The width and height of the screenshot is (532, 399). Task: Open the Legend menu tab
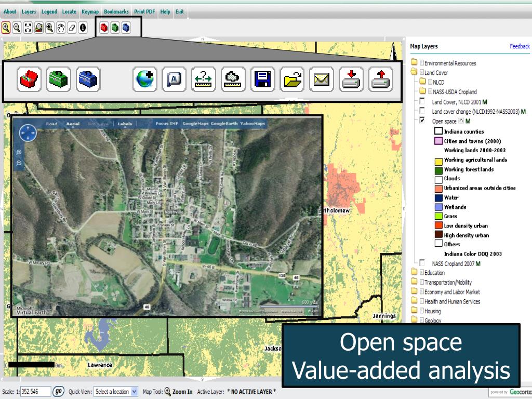[49, 11]
